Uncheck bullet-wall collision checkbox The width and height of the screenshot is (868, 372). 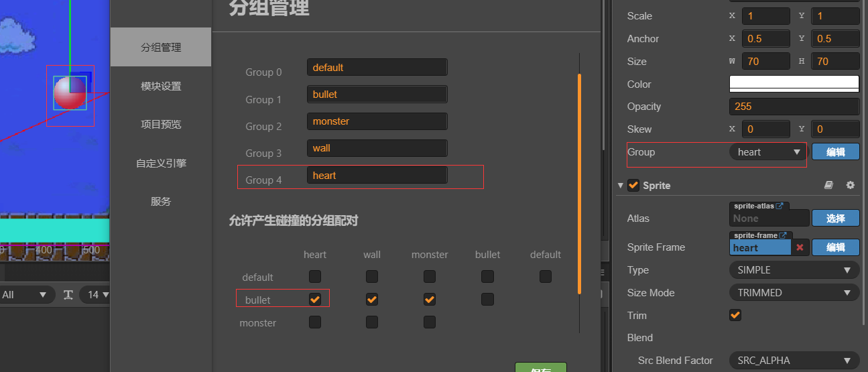point(372,300)
